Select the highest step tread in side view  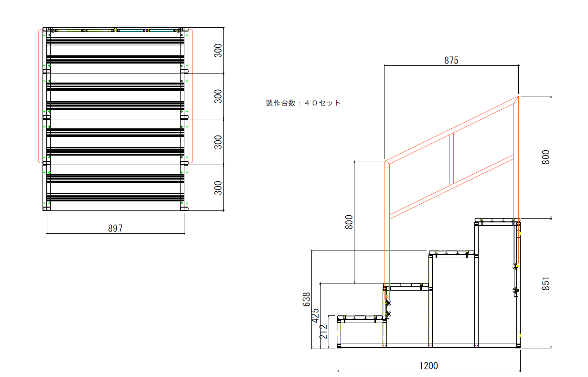pos(497,220)
